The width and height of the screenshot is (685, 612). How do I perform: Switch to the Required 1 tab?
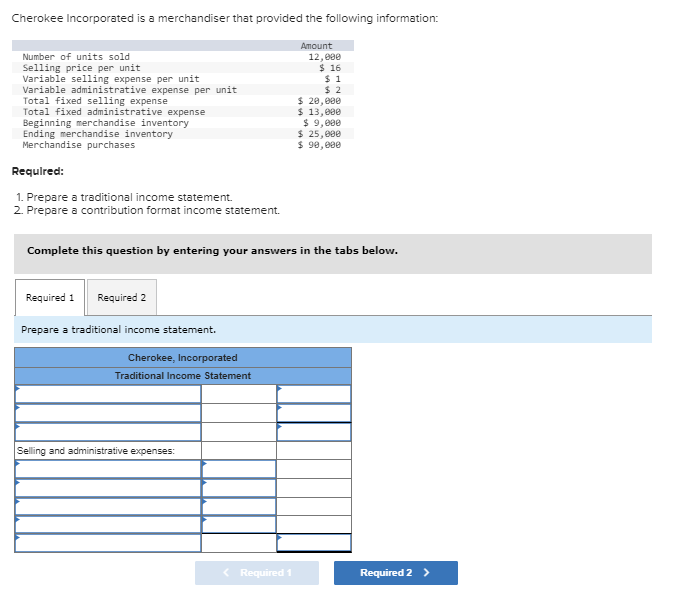coord(50,297)
